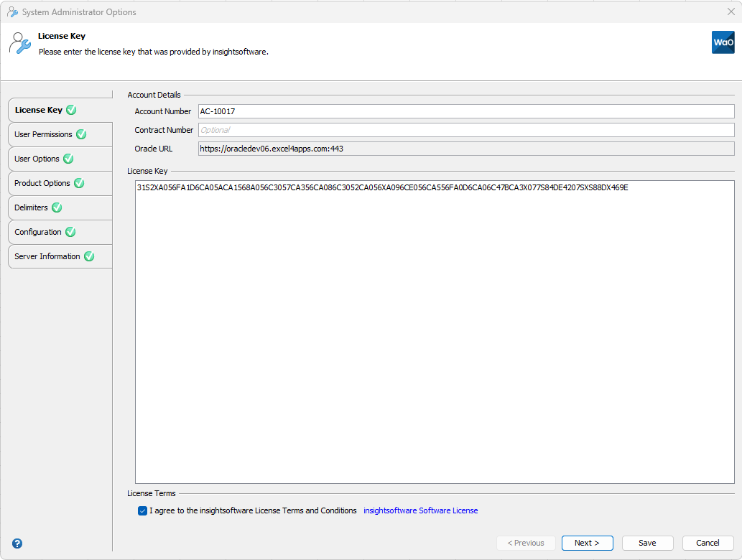
Task: Click the checkmark icon next to Configuration
Action: (x=70, y=231)
